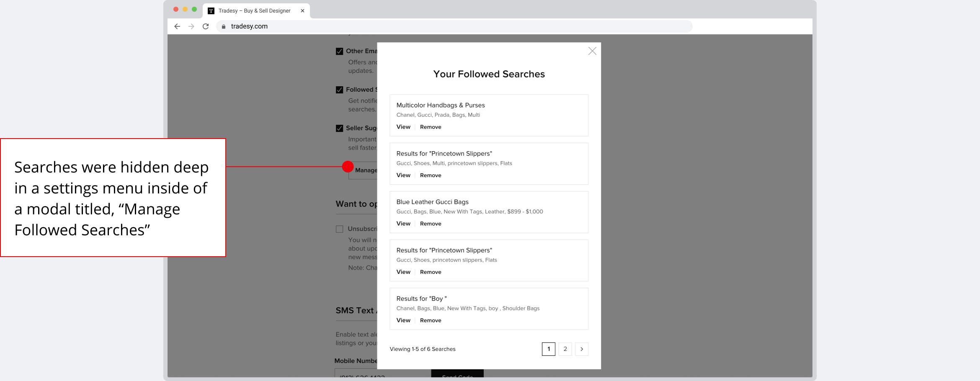The width and height of the screenshot is (980, 381).
Task: View the Results for "Boy" search
Action: pos(403,320)
